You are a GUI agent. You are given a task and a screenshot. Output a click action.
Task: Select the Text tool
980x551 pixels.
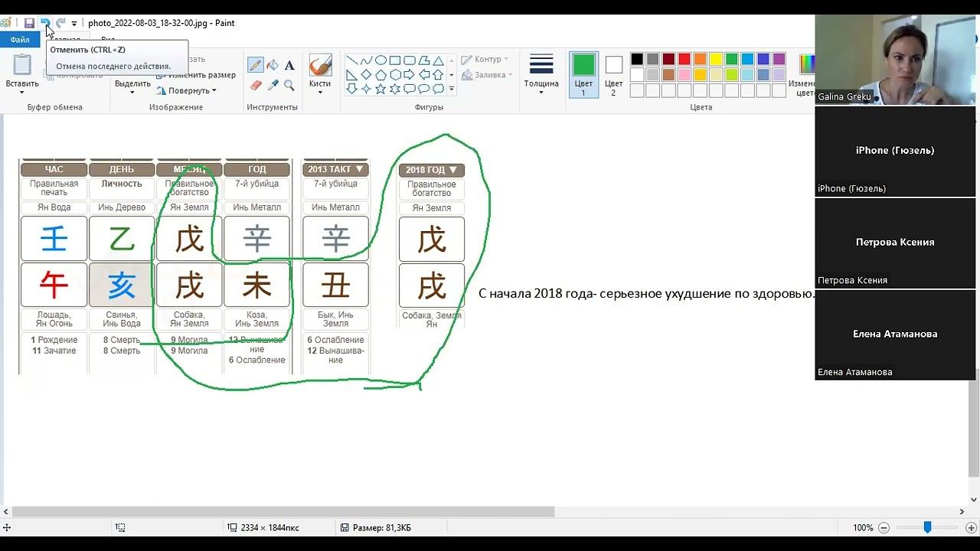pyautogui.click(x=289, y=66)
